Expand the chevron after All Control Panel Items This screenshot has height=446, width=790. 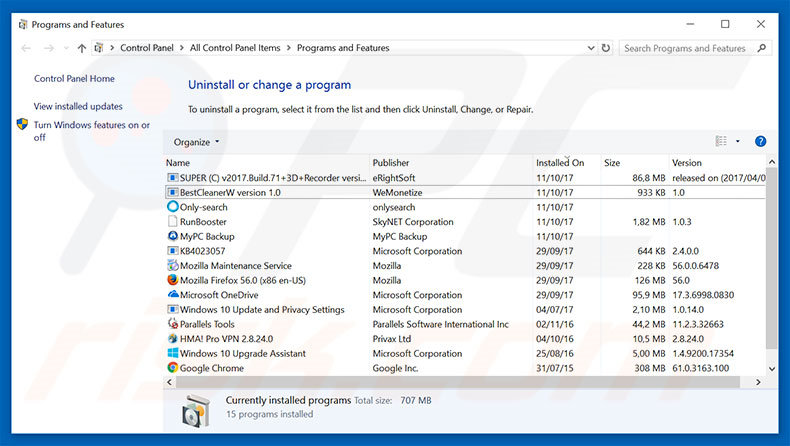click(289, 48)
